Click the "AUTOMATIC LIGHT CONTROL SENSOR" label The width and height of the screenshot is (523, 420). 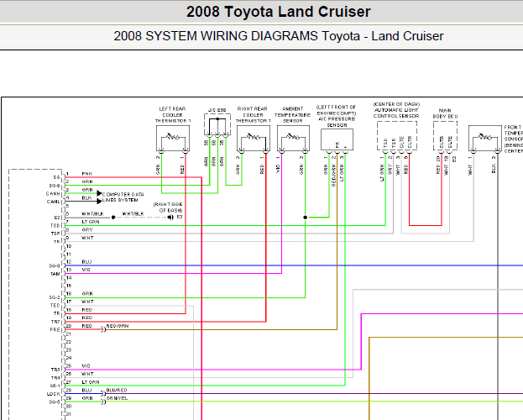396,113
